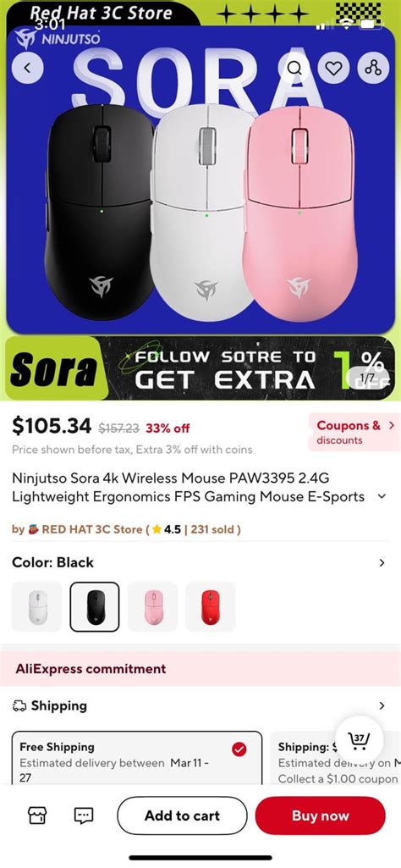Open chat with seller icon
Viewport: 401px width, 868px height.
[84, 815]
